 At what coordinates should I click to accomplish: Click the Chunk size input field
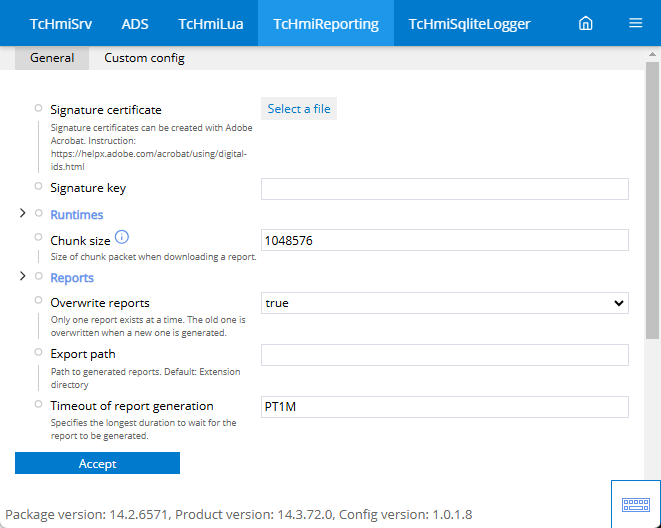pos(445,240)
